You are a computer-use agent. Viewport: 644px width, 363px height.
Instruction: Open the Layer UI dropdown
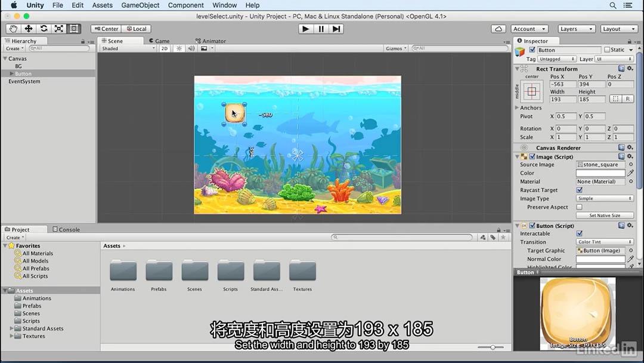coord(614,59)
